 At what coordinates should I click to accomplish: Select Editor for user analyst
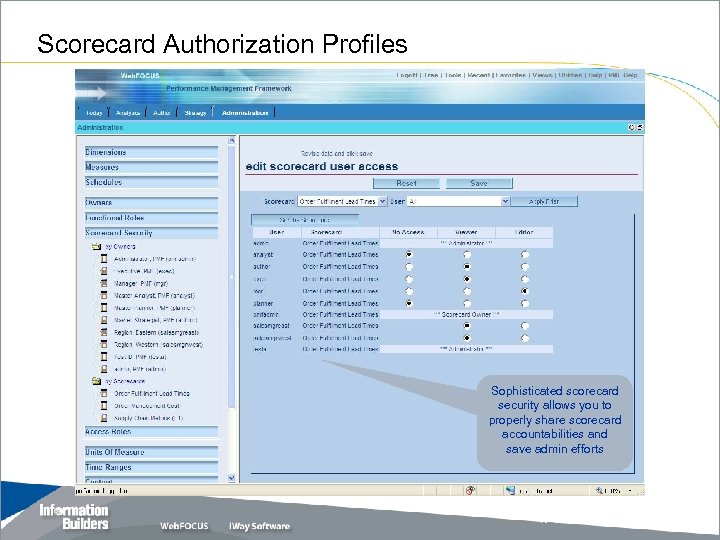pyautogui.click(x=525, y=254)
